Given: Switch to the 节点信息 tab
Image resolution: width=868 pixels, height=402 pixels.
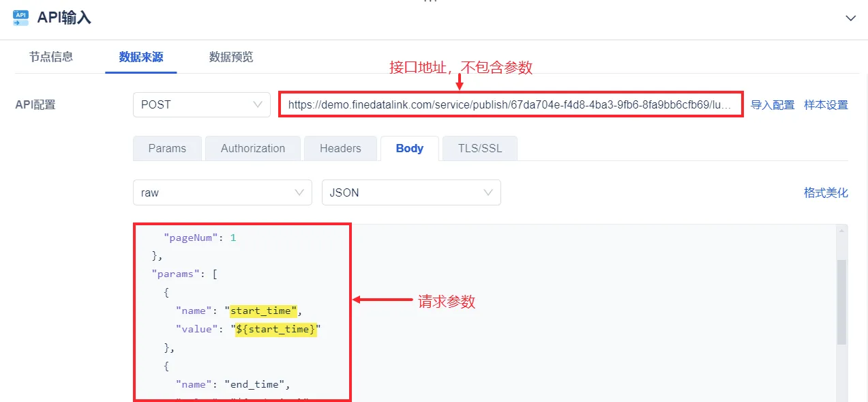Looking at the screenshot, I should (x=51, y=57).
